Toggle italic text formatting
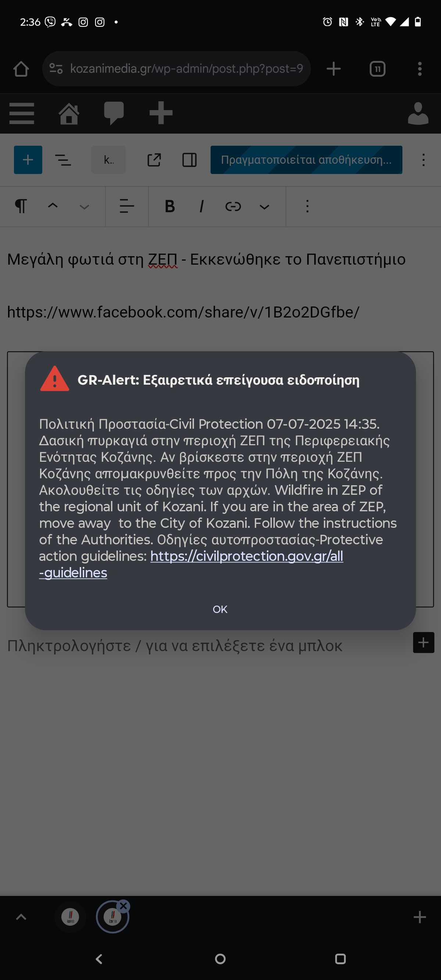Viewport: 441px width, 980px height. pos(201,206)
